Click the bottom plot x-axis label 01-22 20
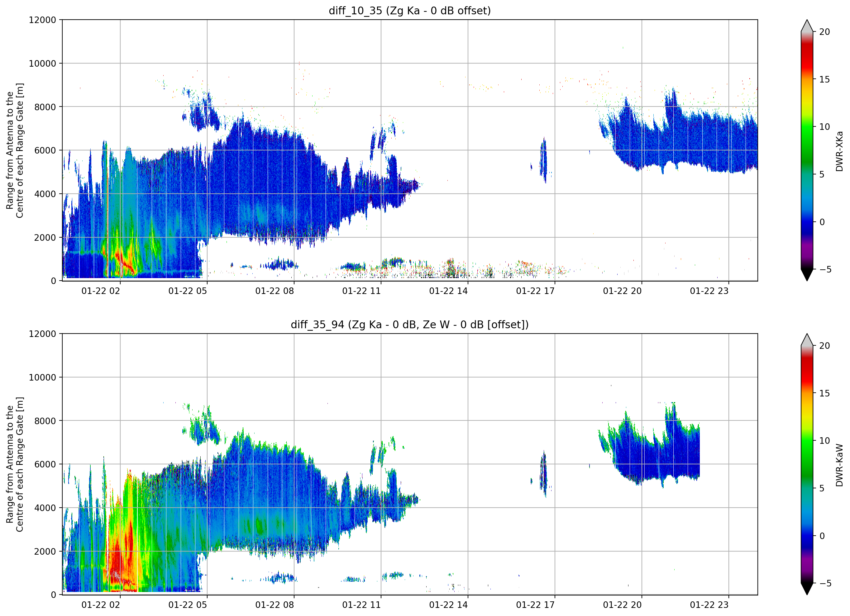The height and width of the screenshot is (616, 850). click(623, 605)
